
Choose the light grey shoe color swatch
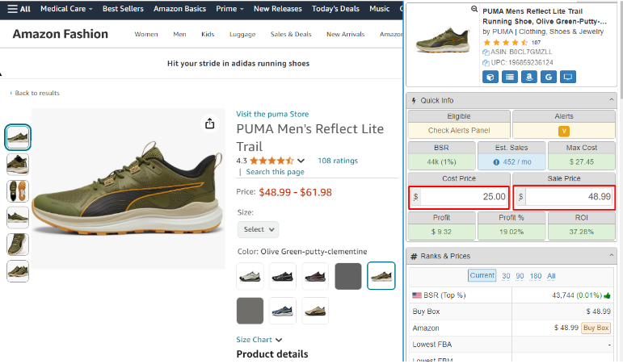(250, 276)
